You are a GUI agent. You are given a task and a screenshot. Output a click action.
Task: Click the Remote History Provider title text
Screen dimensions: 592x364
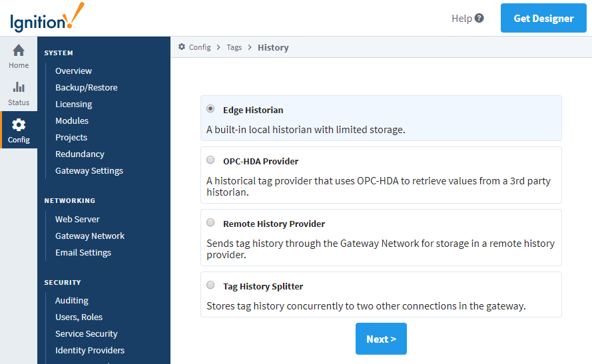[x=274, y=224]
